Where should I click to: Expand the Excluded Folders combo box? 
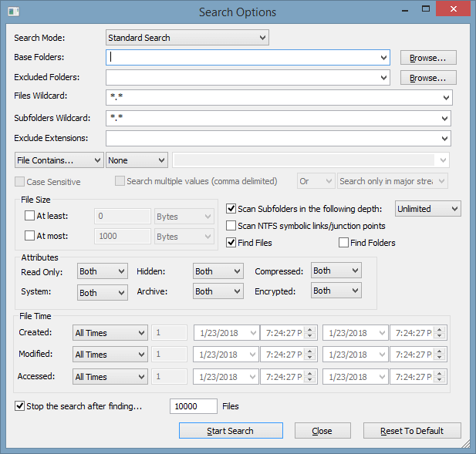(383, 78)
